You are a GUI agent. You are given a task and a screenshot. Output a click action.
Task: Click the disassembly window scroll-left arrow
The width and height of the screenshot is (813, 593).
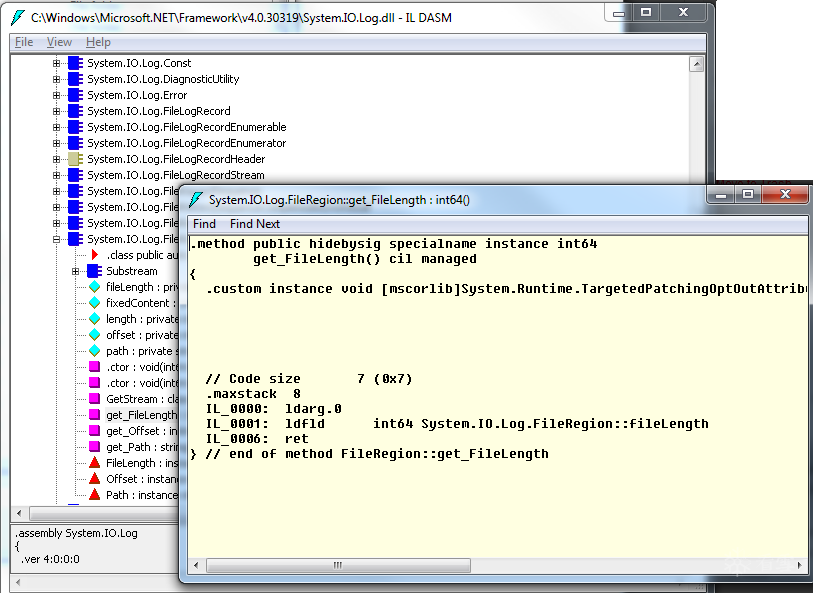pos(196,565)
